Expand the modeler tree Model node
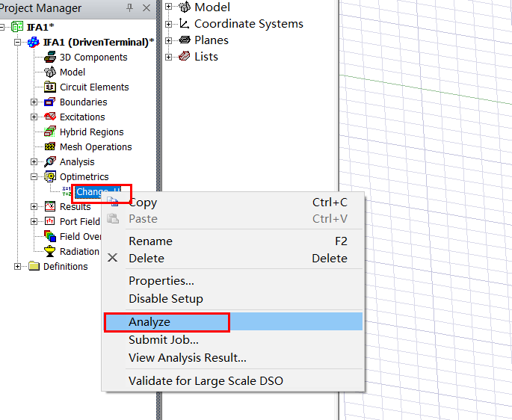Image resolution: width=512 pixels, height=420 pixels. [x=168, y=6]
